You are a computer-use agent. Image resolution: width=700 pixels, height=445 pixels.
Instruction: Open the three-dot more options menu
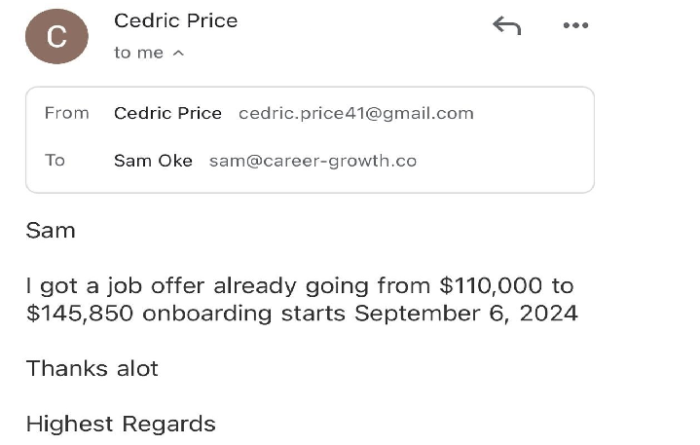pyautogui.click(x=575, y=27)
